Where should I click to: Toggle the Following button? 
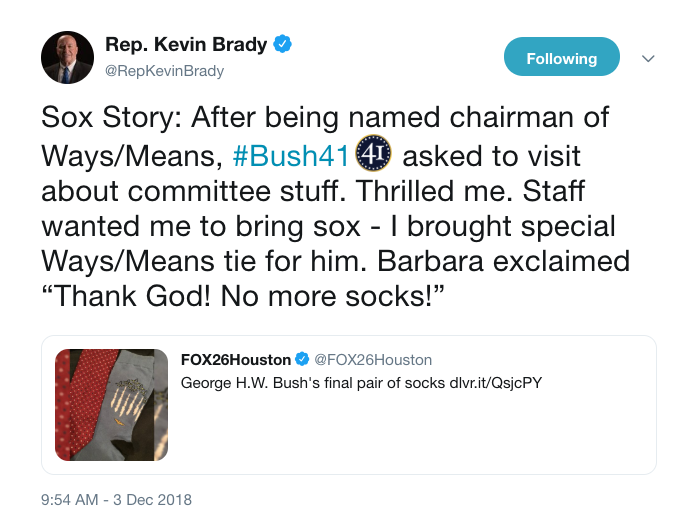click(561, 58)
